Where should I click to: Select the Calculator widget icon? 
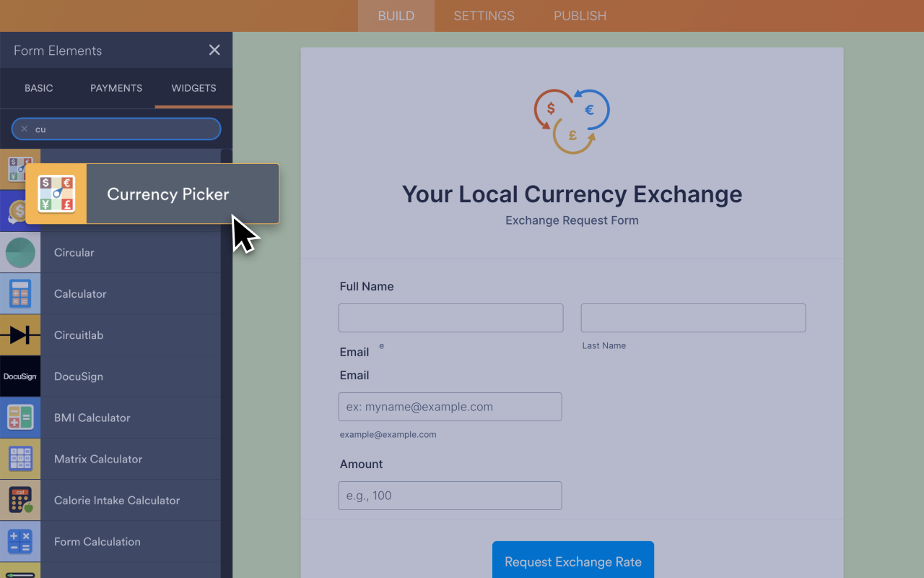pos(20,293)
